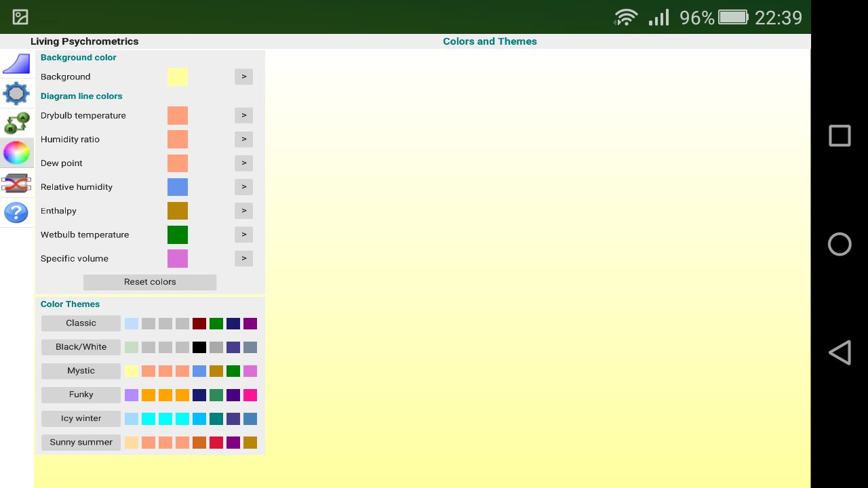The height and width of the screenshot is (488, 868).
Task: Tap the Android back triangle icon
Action: tap(840, 352)
